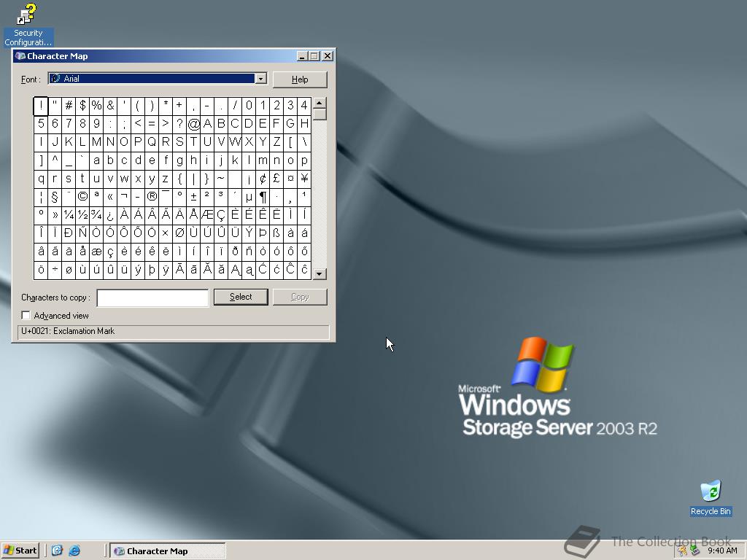
Task: Choose the uppercase Ç with cedilla
Action: click(221, 215)
